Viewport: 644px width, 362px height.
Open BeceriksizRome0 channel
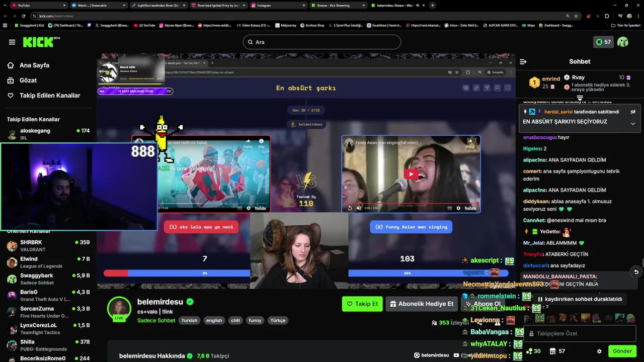pos(48,358)
